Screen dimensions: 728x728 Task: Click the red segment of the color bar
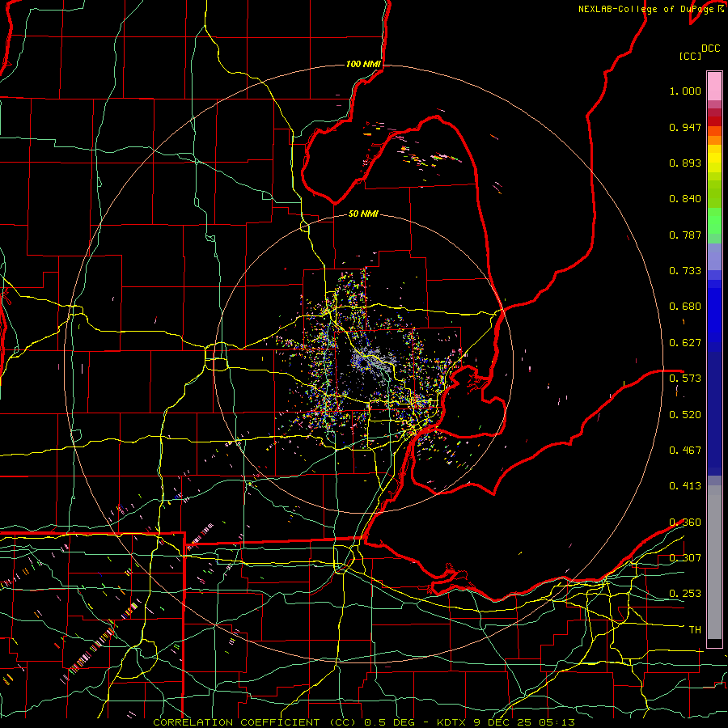coord(714,121)
